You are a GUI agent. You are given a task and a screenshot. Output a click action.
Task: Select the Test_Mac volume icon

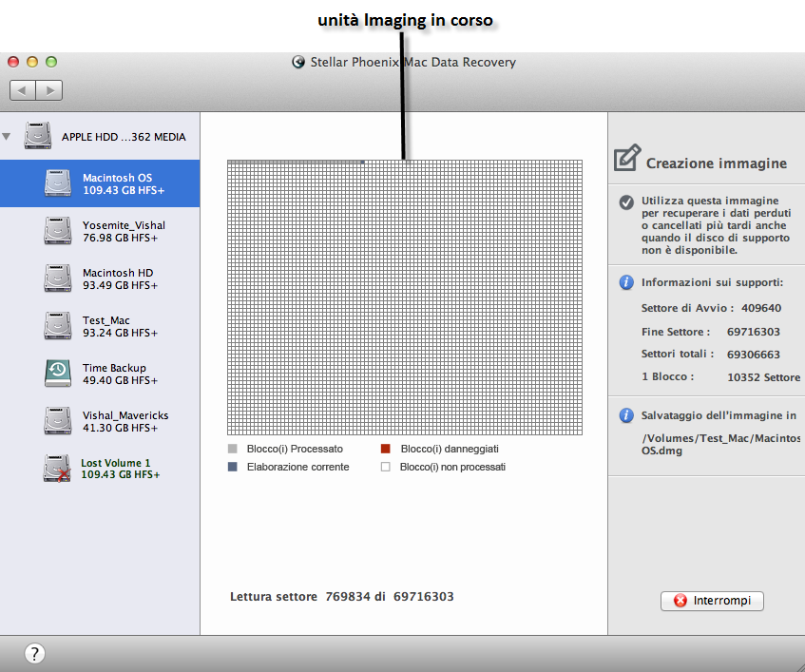pyautogui.click(x=57, y=325)
